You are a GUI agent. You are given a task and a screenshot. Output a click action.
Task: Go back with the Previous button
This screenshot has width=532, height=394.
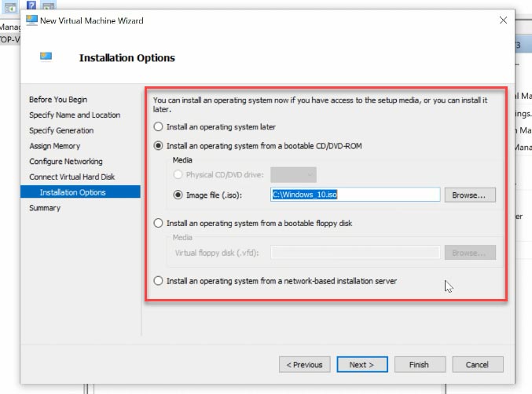pos(305,364)
